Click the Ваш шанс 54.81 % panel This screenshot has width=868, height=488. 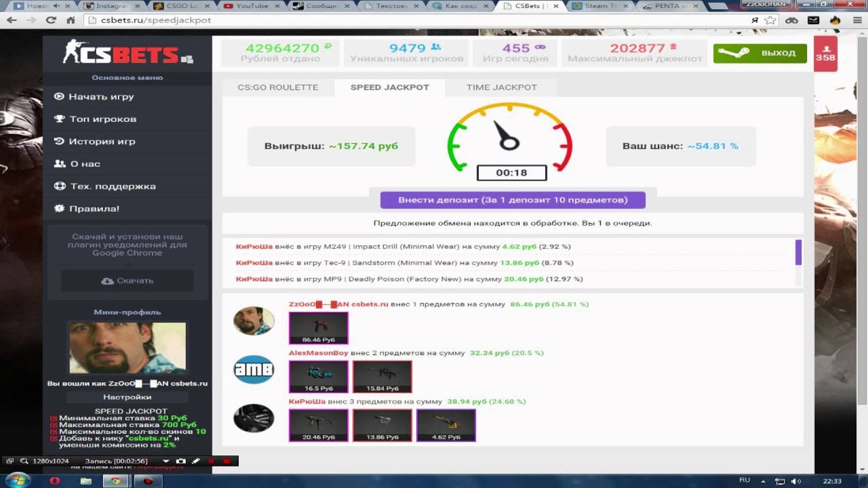point(680,146)
